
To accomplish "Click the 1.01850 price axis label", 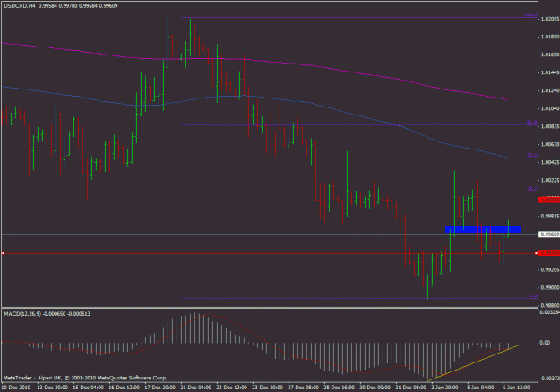I will 550,37.
